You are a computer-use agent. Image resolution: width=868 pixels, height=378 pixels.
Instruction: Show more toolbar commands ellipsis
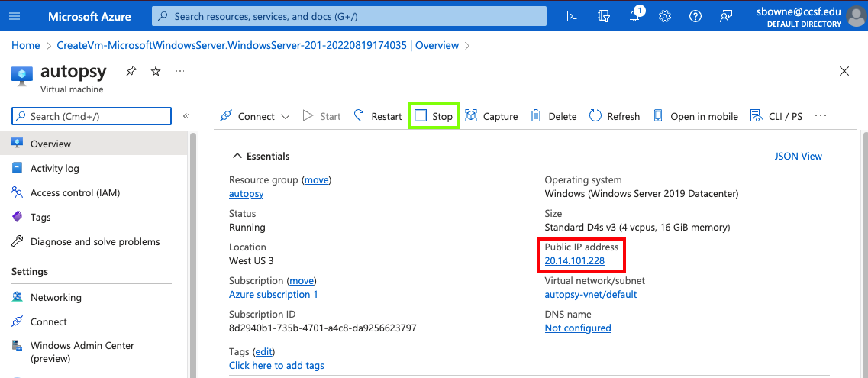point(821,116)
